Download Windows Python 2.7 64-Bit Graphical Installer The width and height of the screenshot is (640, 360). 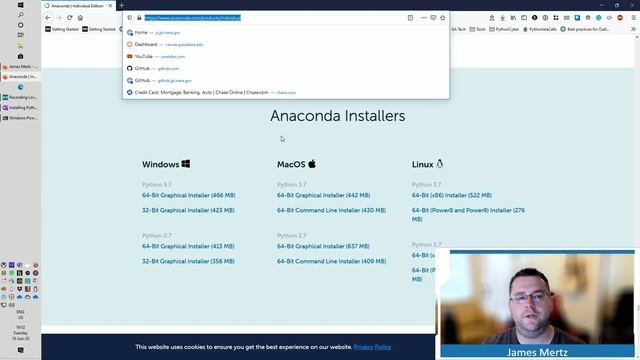pyautogui.click(x=188, y=246)
